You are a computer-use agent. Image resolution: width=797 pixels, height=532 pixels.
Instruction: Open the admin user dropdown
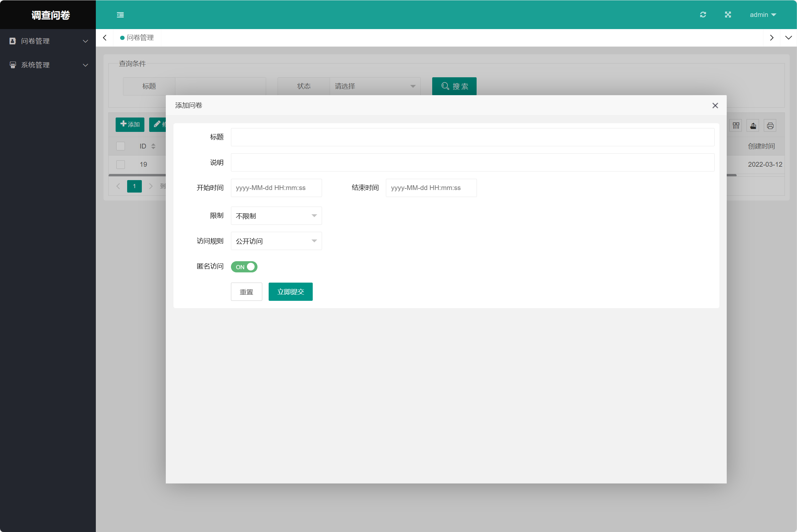pyautogui.click(x=763, y=15)
